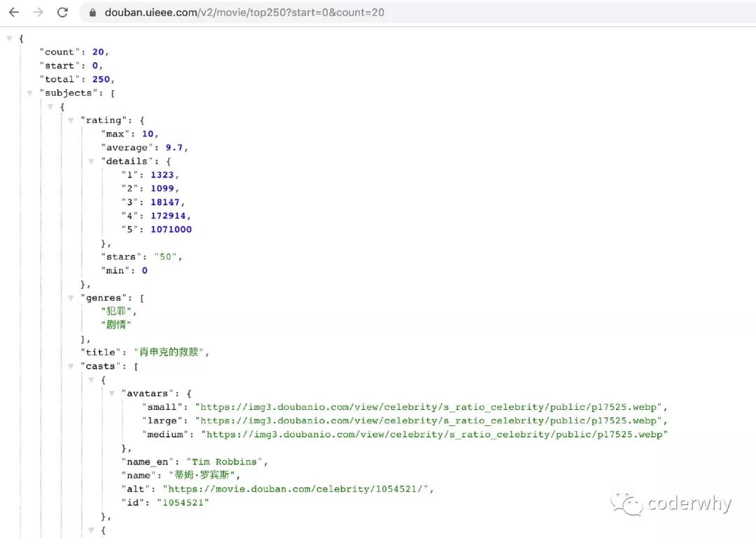Click the genre string "犯罪"
This screenshot has height=538, width=756.
[x=115, y=311]
